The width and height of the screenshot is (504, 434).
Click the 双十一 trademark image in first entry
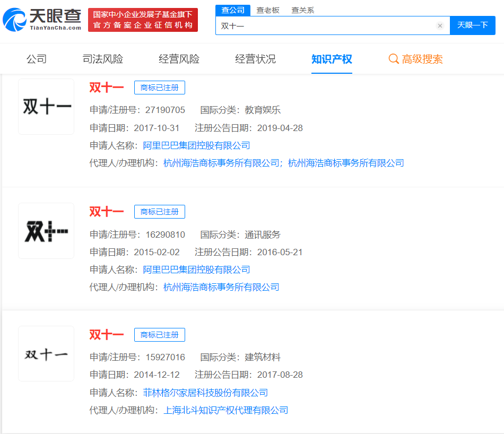coord(46,106)
